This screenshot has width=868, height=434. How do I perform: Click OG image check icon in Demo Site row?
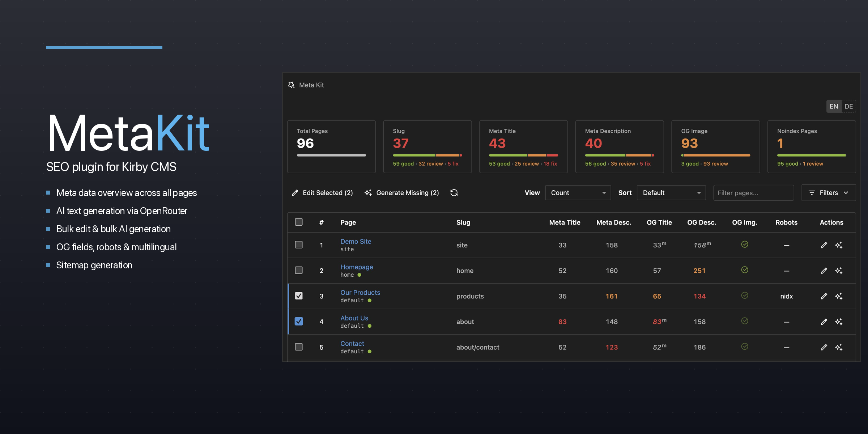(745, 244)
